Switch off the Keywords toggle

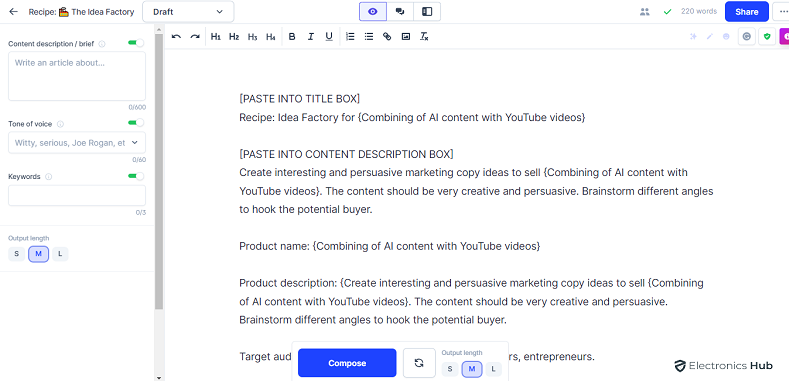[136, 176]
